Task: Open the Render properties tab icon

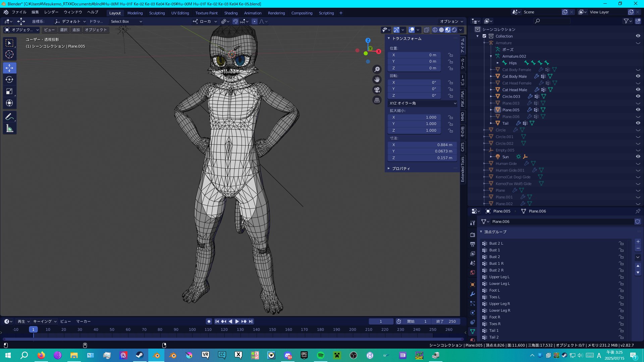Action: click(x=473, y=235)
